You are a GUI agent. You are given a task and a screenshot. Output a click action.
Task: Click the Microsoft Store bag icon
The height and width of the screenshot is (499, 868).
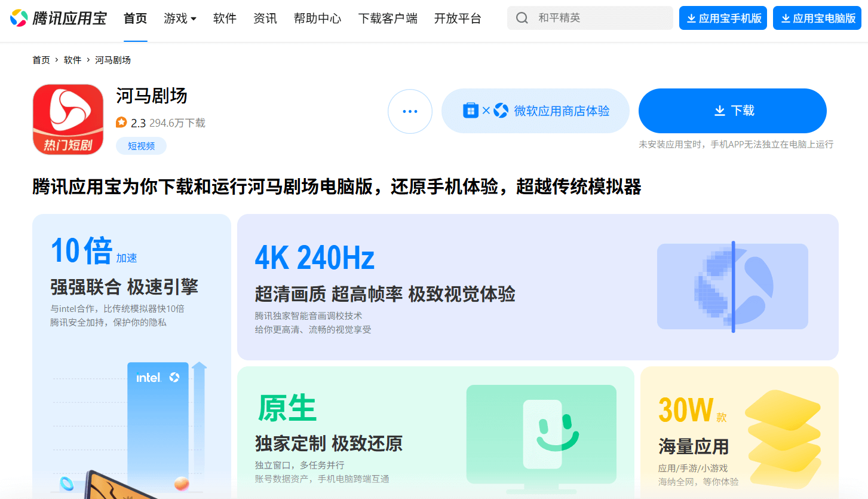(471, 111)
